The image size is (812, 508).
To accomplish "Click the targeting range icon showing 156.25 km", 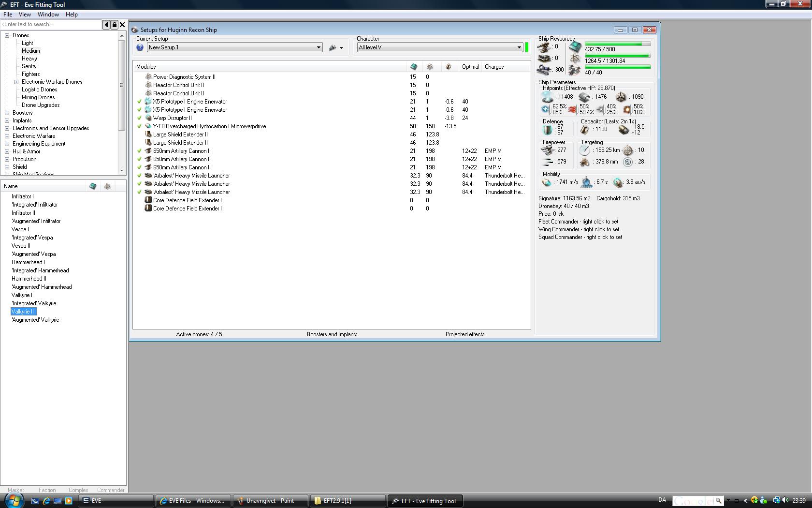I will (x=585, y=150).
